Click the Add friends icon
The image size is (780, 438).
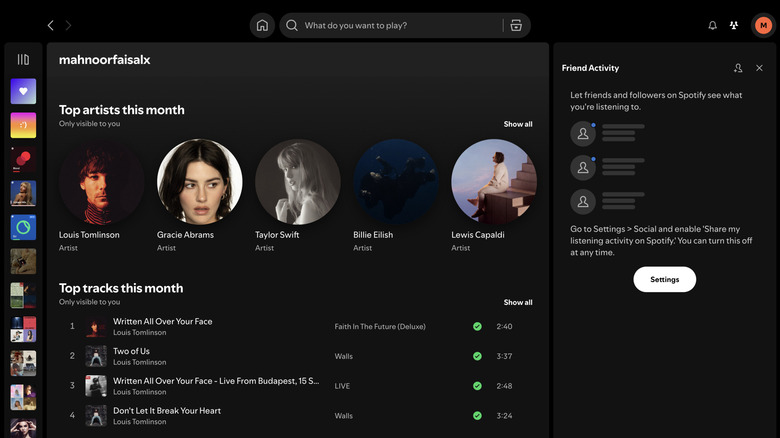(738, 68)
